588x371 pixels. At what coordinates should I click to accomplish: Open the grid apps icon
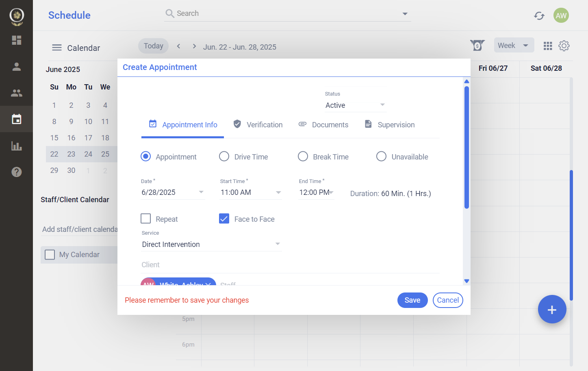coord(548,46)
